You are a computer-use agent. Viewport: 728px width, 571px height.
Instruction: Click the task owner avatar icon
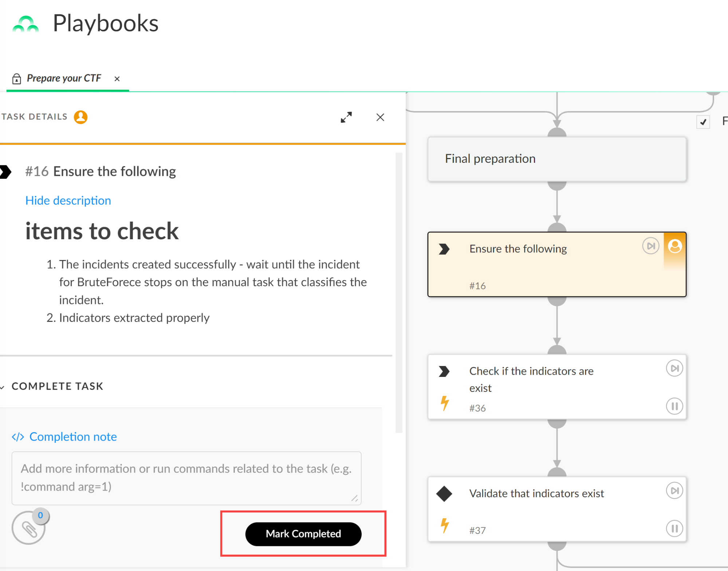(80, 117)
